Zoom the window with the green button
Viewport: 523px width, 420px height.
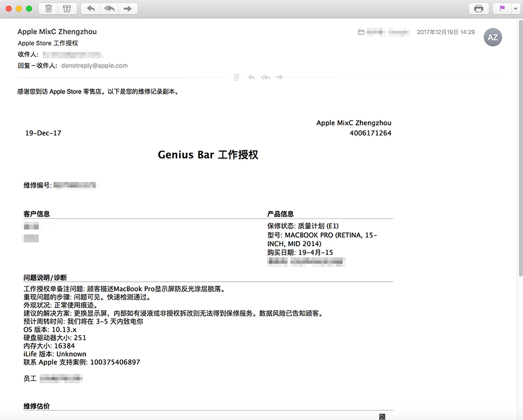(29, 9)
